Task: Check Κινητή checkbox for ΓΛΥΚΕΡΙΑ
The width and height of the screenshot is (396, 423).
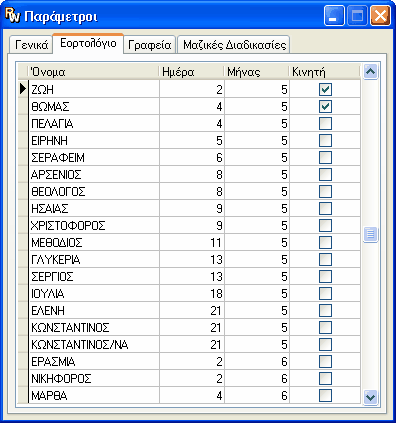Action: pyautogui.click(x=325, y=259)
